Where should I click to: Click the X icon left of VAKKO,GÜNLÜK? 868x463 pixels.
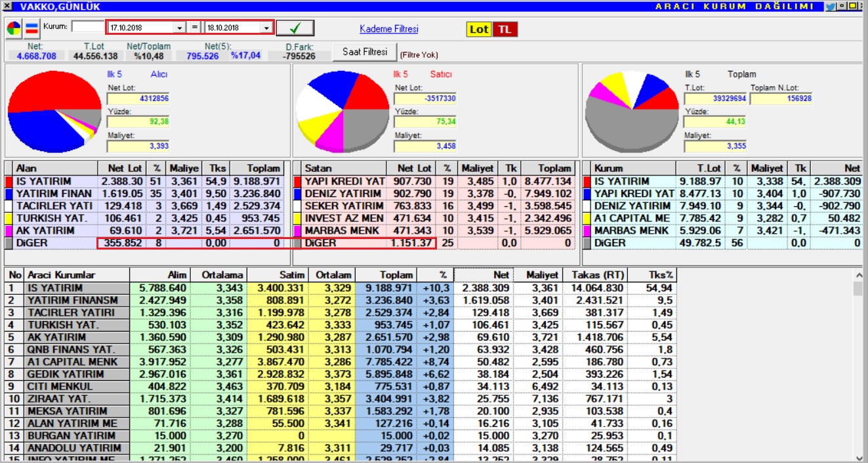(8, 6)
